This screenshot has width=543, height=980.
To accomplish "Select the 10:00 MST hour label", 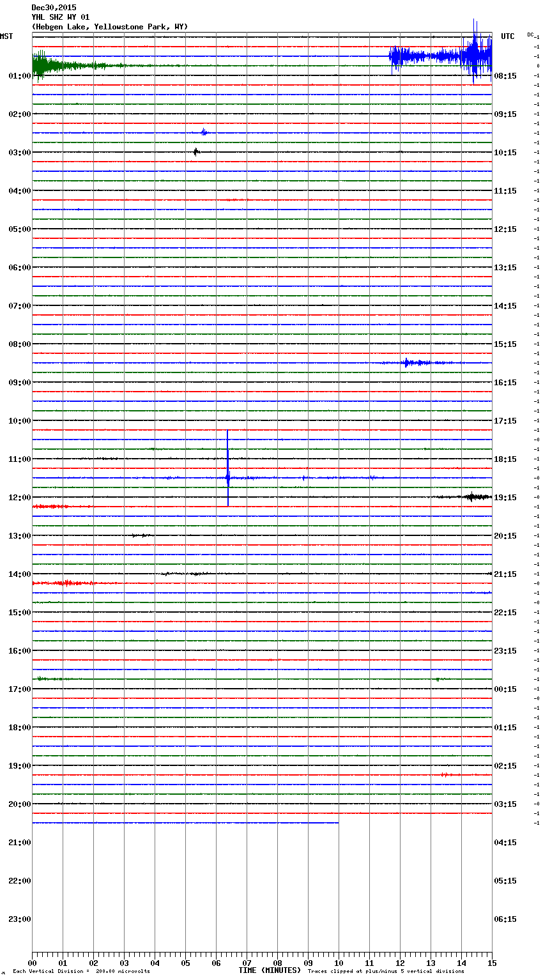I will [20, 421].
